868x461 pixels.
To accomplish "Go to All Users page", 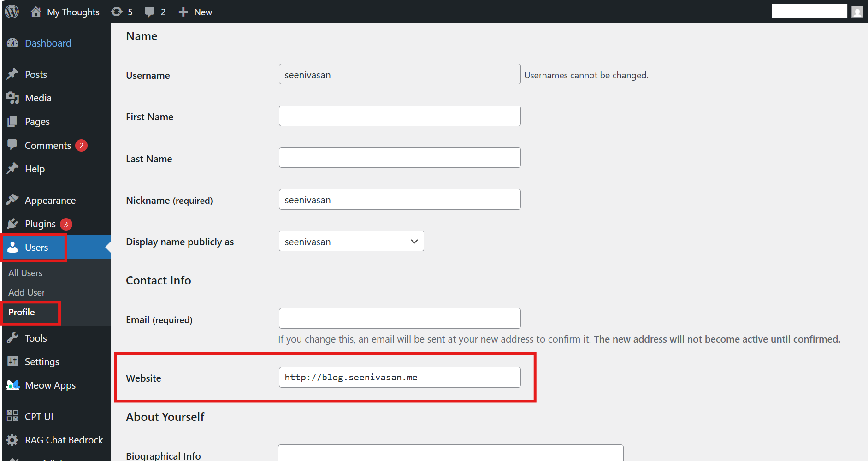I will (x=25, y=273).
